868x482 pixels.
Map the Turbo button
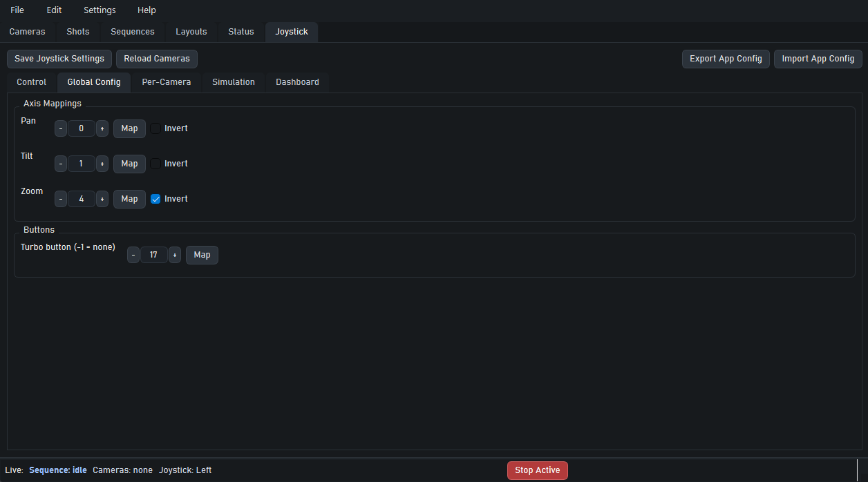(x=202, y=255)
